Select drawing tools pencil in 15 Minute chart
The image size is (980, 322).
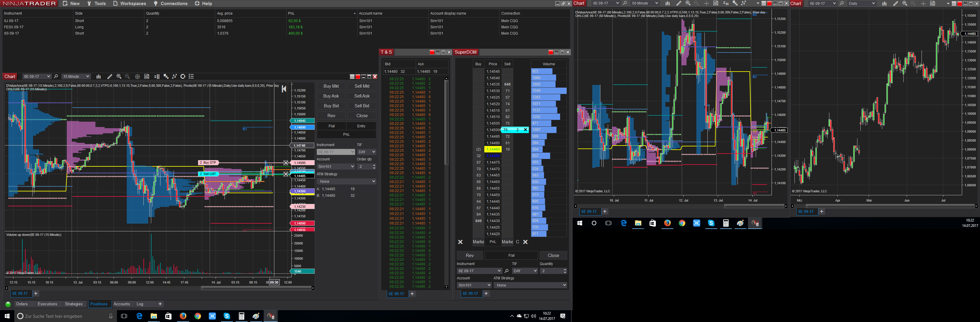point(109,76)
